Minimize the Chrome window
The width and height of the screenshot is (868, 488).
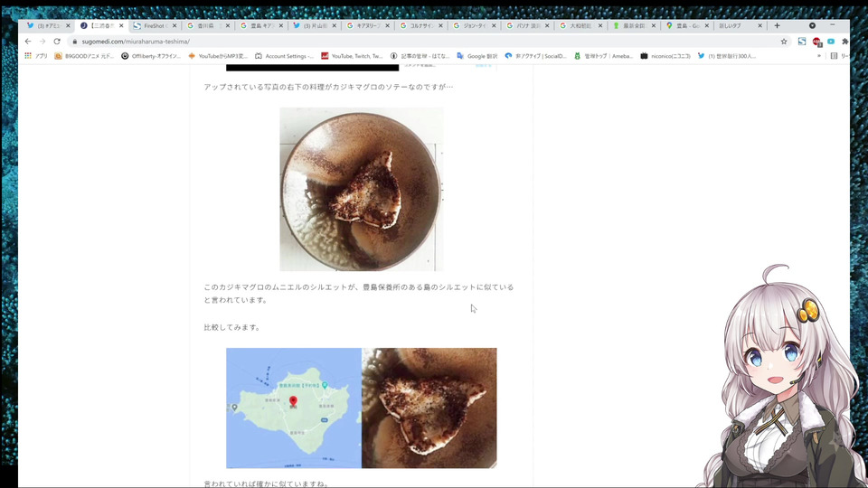click(832, 25)
